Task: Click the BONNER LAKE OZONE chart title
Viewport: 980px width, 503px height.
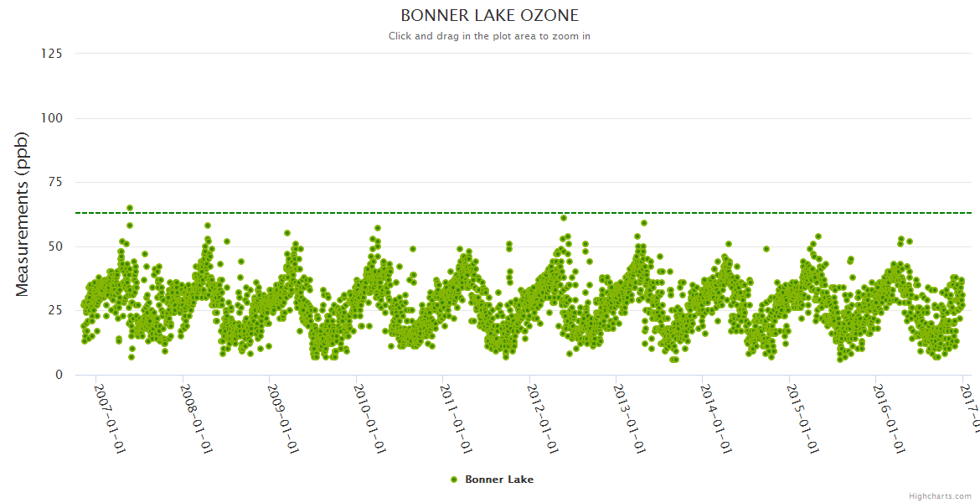Action: coord(489,16)
